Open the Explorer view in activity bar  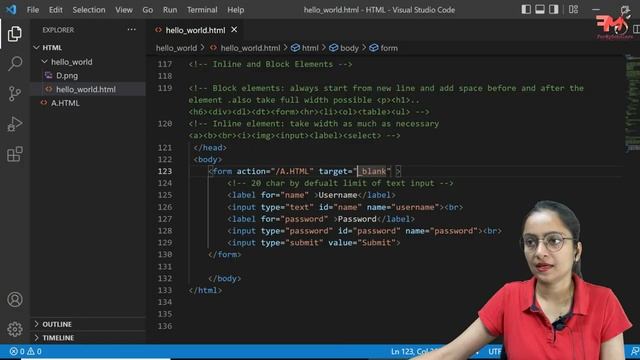pos(15,34)
